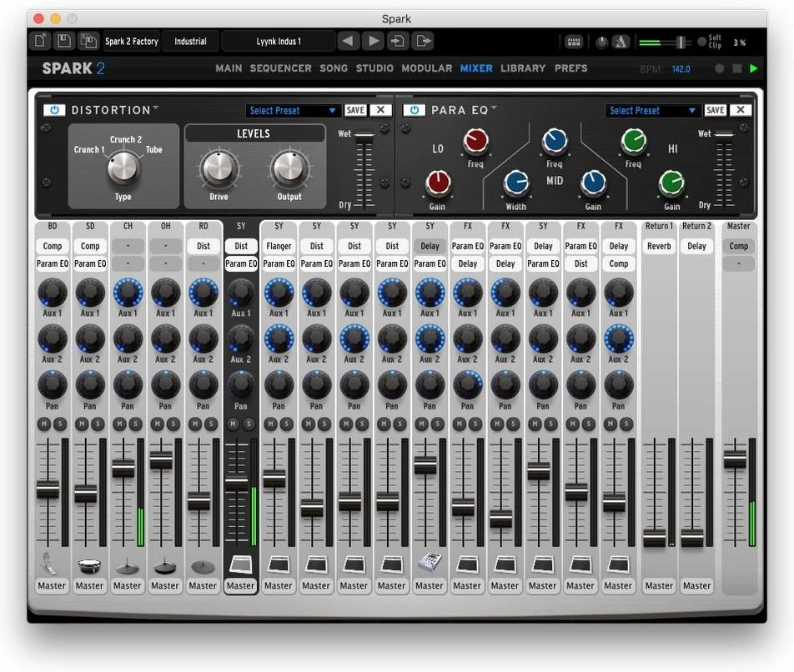
Task: Open the PREFS tab
Action: [570, 68]
